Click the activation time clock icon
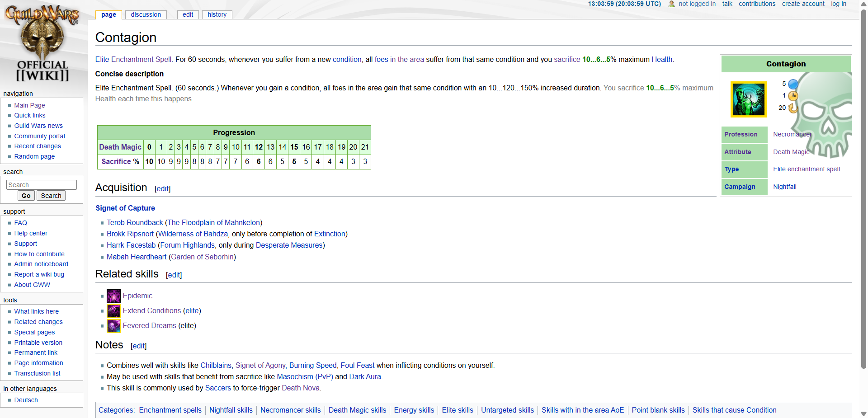This screenshot has width=868, height=418. click(x=793, y=96)
